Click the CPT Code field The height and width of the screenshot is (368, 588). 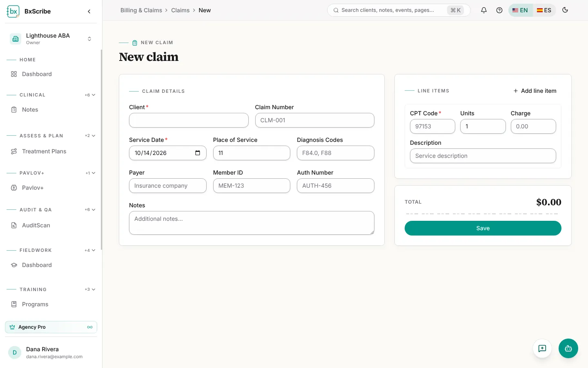tap(432, 126)
